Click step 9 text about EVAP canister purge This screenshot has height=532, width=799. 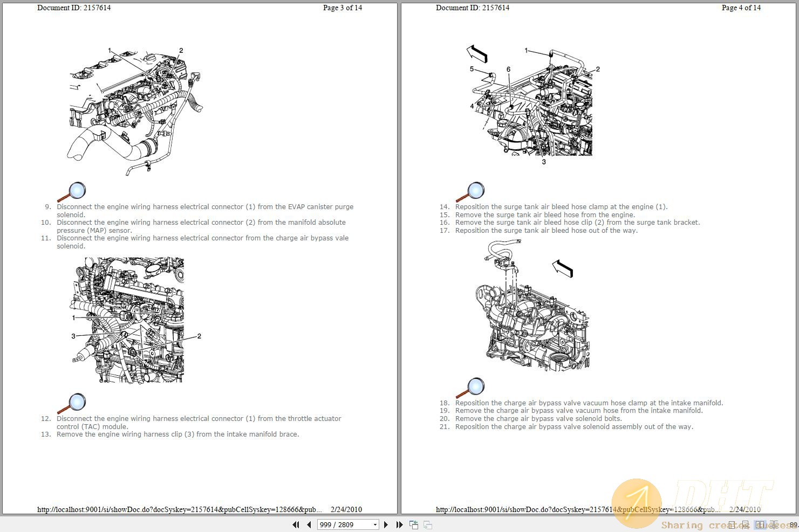pyautogui.click(x=205, y=211)
